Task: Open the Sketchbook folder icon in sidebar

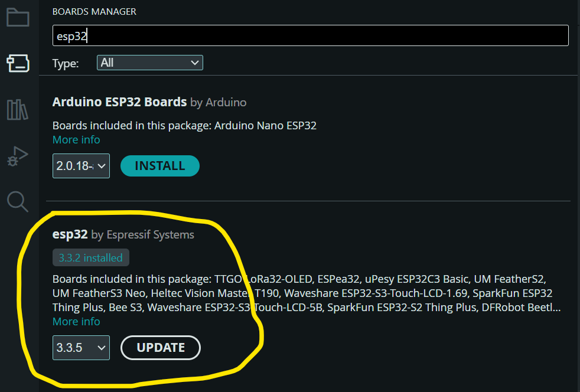Action: point(18,17)
